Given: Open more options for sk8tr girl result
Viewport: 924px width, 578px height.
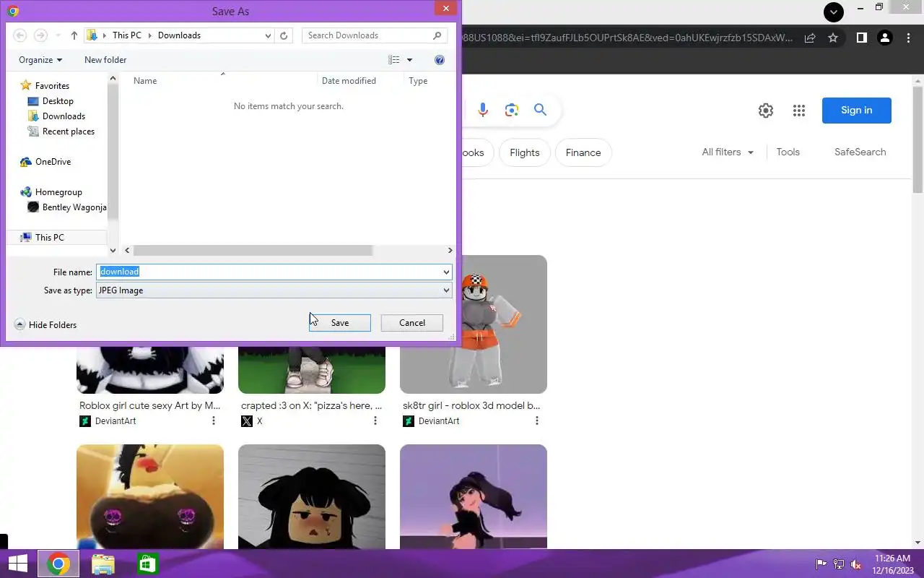Looking at the screenshot, I should 536,421.
